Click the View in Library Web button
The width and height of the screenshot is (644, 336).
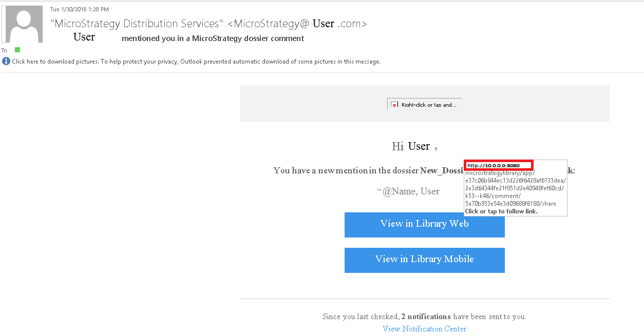(x=424, y=224)
